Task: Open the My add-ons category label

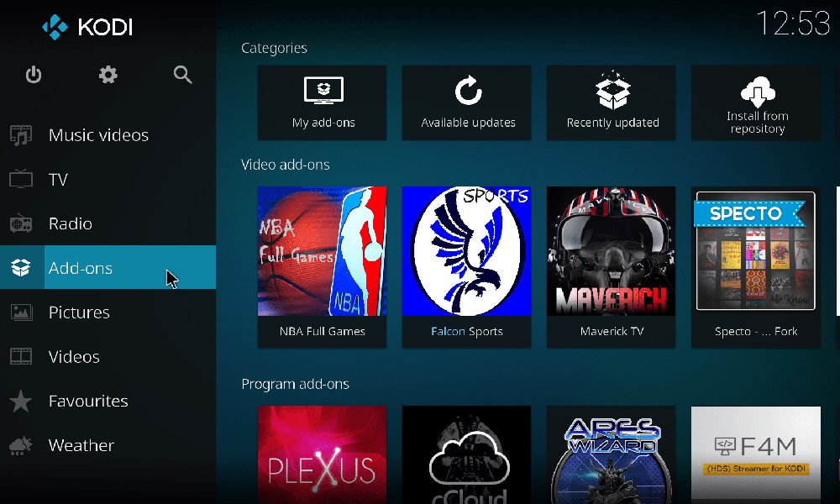Action: (323, 123)
